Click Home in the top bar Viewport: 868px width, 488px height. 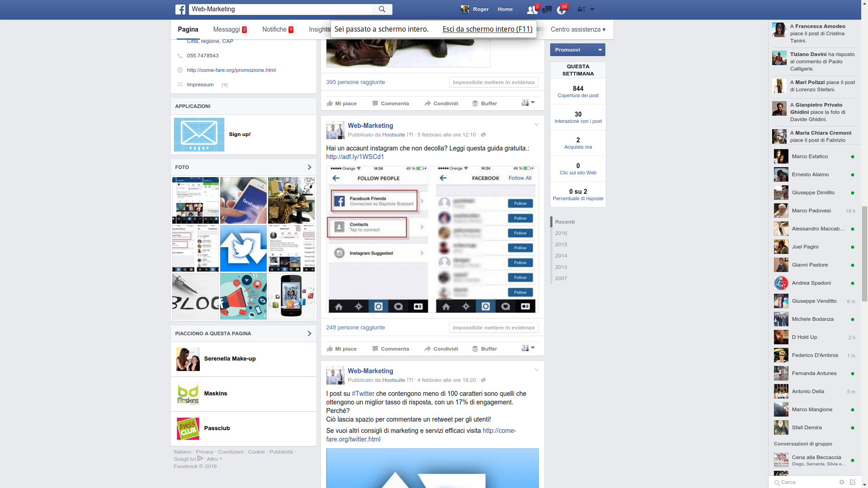505,9
